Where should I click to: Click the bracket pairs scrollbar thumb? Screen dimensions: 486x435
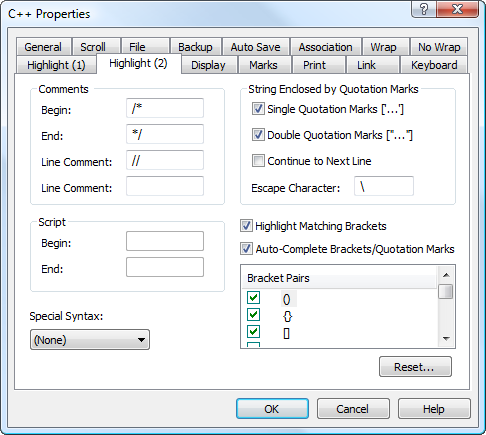pos(446,291)
